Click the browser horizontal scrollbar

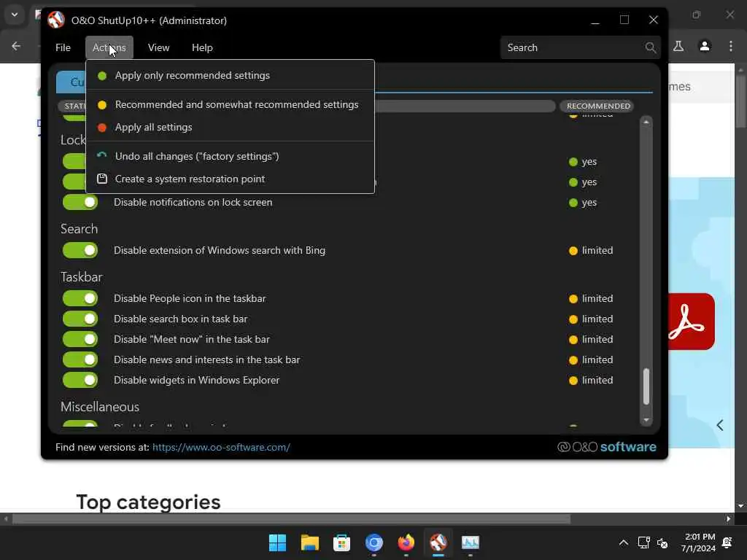pyautogui.click(x=291, y=518)
